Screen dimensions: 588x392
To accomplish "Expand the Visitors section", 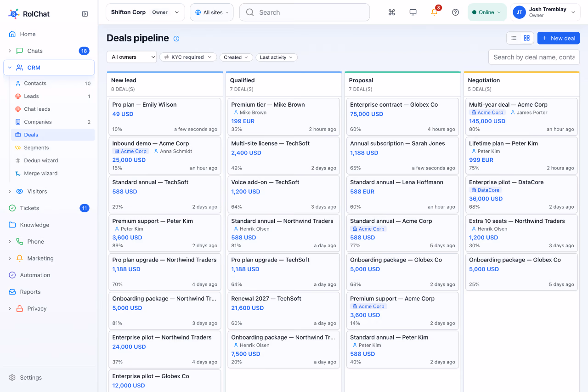I will pyautogui.click(x=10, y=191).
